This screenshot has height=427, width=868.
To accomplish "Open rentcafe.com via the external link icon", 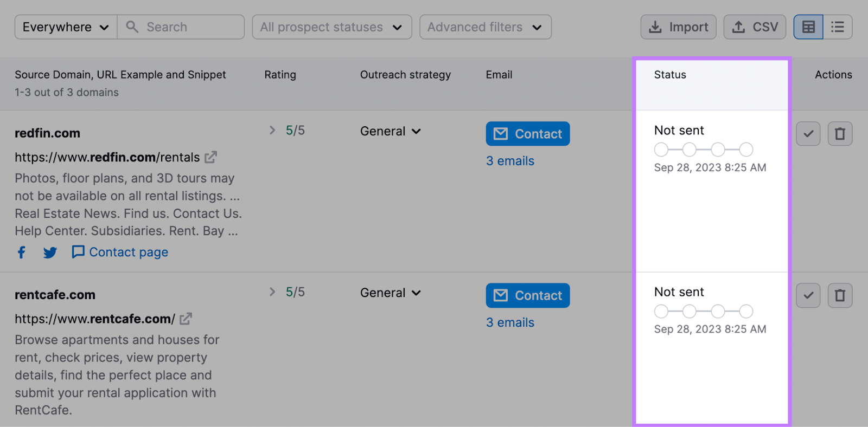I will tap(185, 319).
